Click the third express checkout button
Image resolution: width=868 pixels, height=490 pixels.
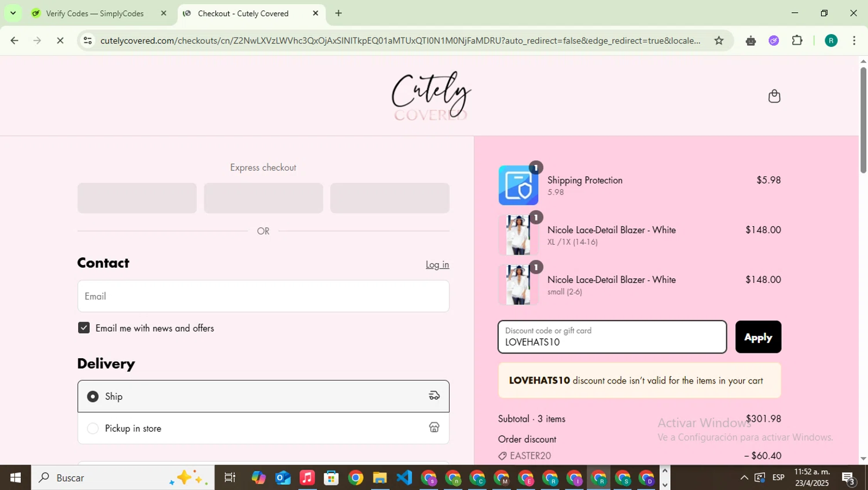389,198
